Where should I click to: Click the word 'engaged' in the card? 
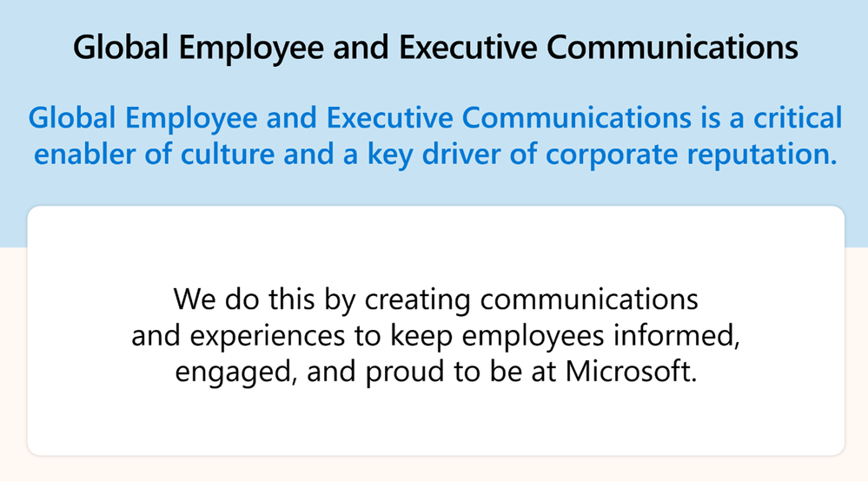point(233,372)
